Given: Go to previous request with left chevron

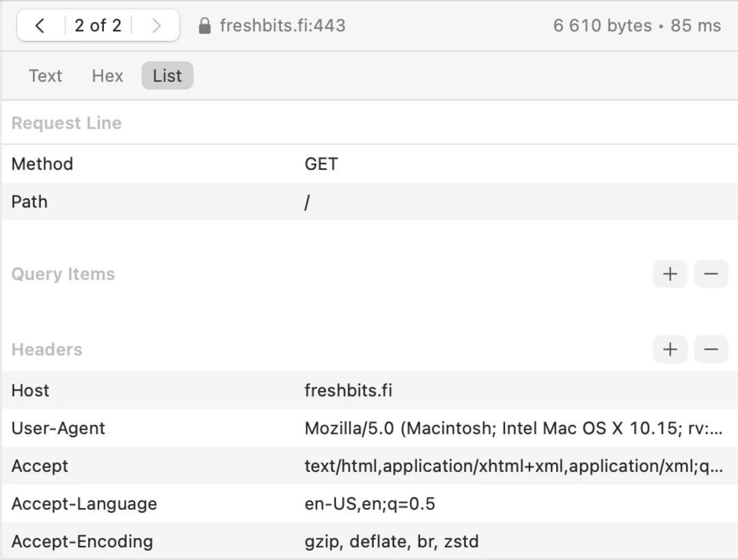Looking at the screenshot, I should [40, 26].
